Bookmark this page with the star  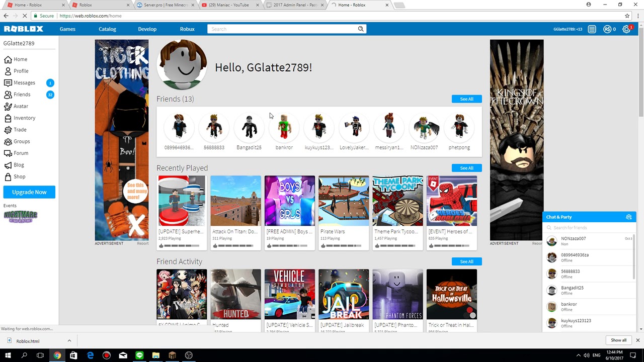[x=627, y=16]
